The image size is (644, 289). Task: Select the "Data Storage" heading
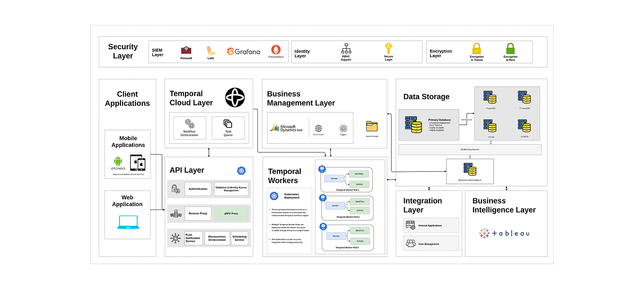click(x=426, y=97)
